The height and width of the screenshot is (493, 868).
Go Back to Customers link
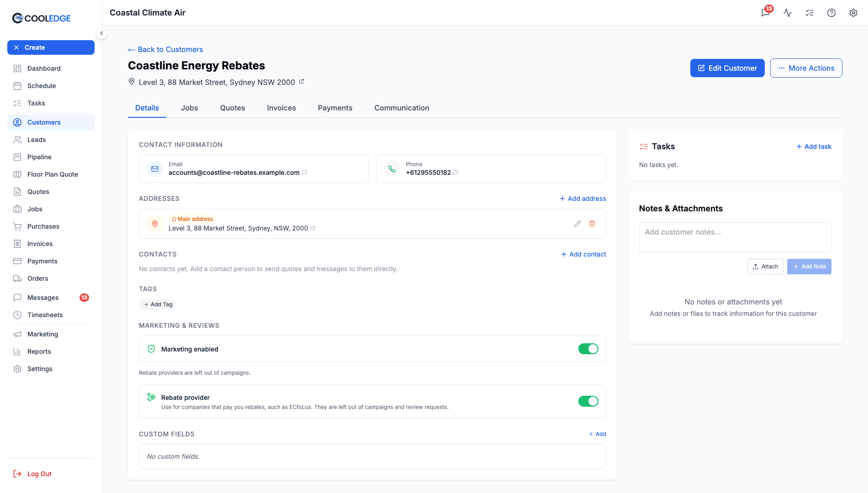[165, 49]
